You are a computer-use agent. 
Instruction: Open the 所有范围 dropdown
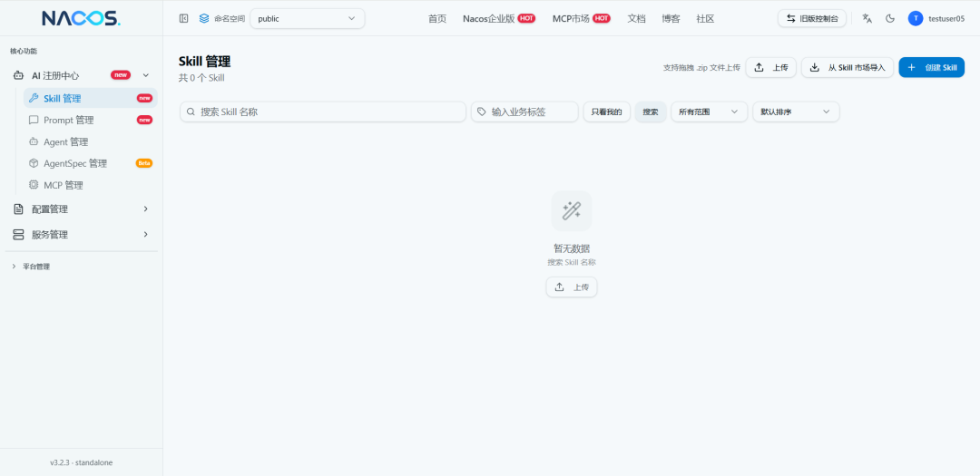[x=709, y=112]
